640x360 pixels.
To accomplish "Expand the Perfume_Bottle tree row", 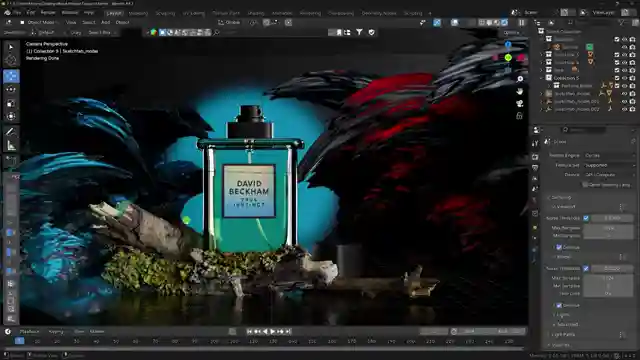I will [x=550, y=86].
